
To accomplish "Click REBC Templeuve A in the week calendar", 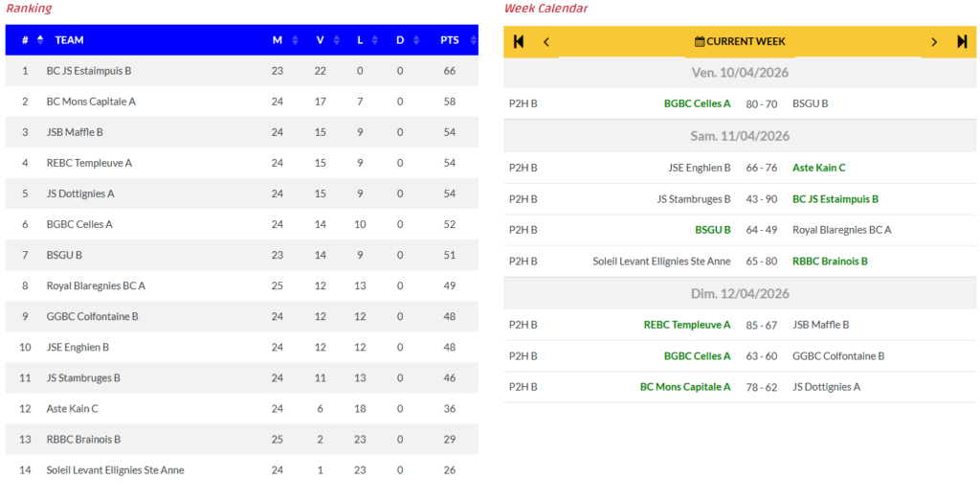I will click(686, 325).
